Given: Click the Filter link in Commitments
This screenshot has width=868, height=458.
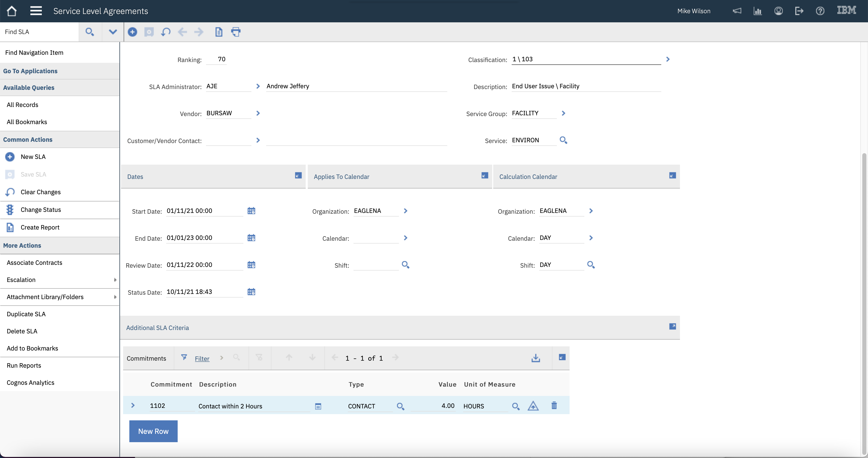Looking at the screenshot, I should point(202,359).
